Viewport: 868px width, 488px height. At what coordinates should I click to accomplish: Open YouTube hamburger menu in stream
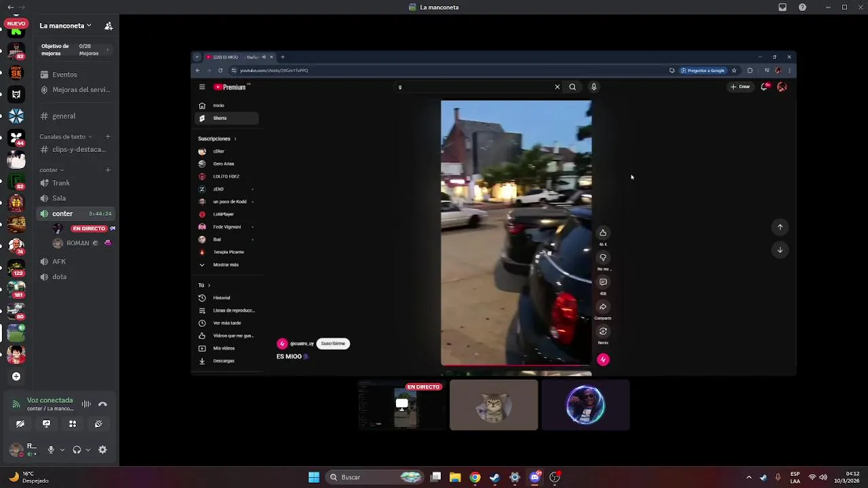coord(202,87)
